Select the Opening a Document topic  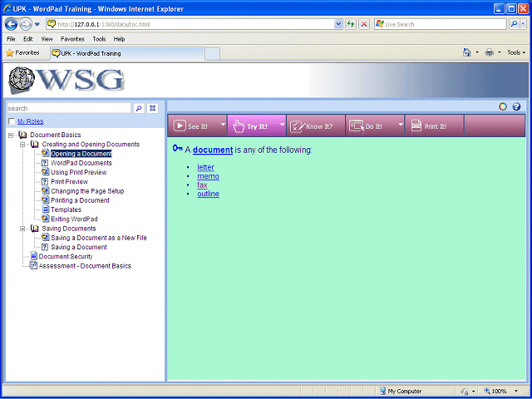point(81,154)
